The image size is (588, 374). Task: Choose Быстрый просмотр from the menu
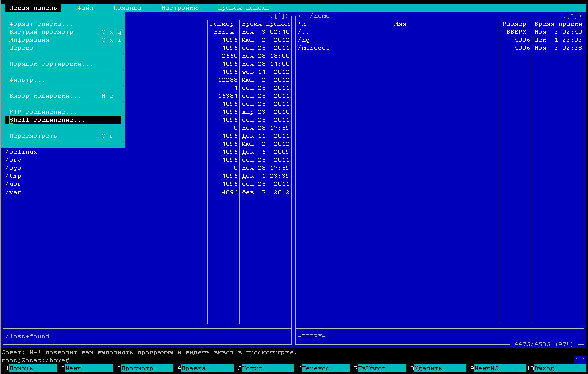[41, 32]
